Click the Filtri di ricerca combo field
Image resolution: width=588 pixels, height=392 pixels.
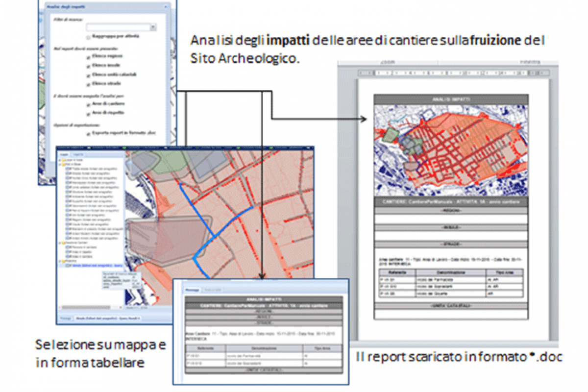click(121, 27)
